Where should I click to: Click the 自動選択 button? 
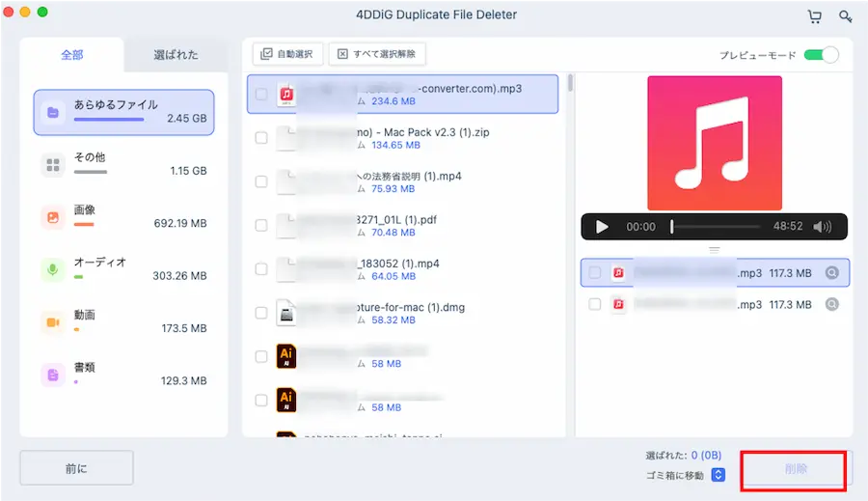click(x=287, y=54)
